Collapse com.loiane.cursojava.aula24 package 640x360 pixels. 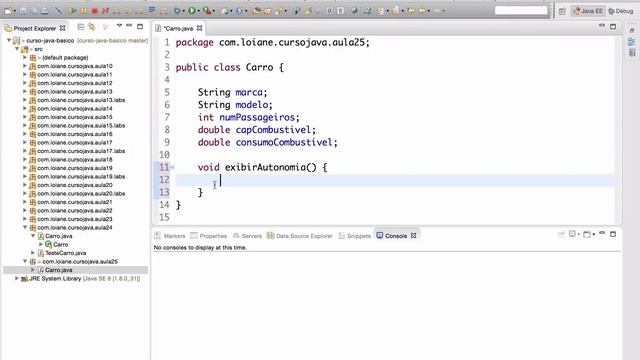[x=25, y=227]
